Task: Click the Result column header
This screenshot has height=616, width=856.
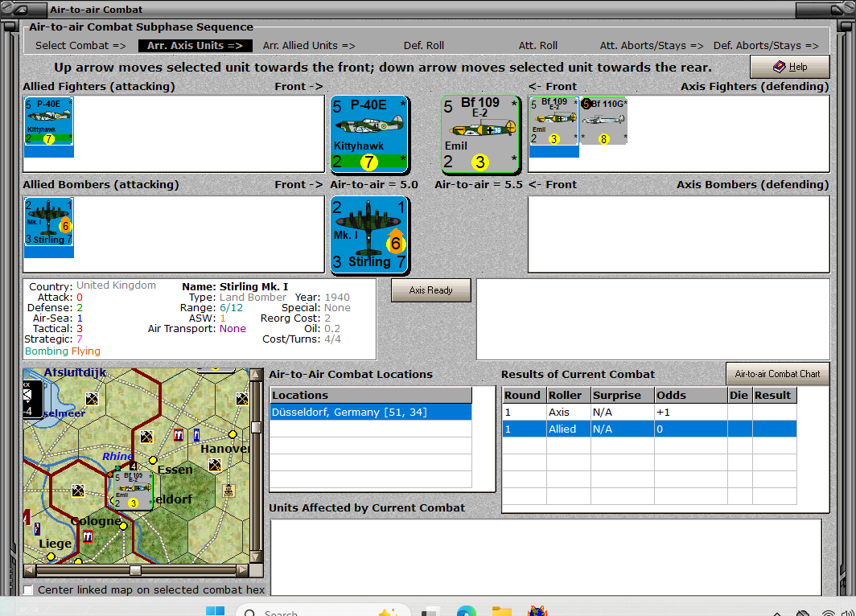Action: (774, 395)
